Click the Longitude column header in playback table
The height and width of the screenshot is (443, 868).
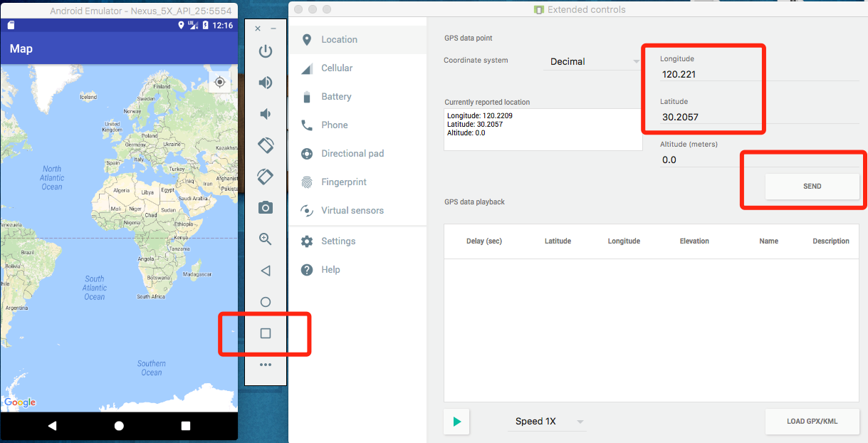(x=624, y=241)
